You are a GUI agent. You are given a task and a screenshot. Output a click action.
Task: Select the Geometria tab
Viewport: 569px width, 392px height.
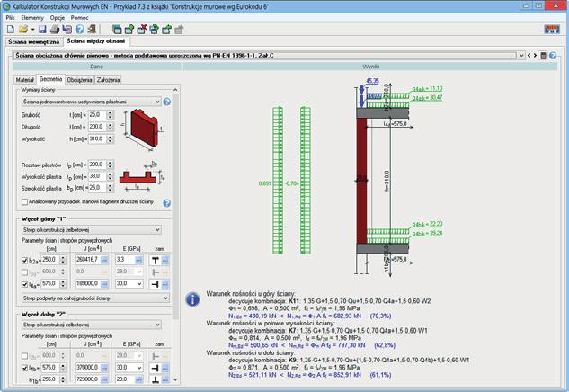51,79
